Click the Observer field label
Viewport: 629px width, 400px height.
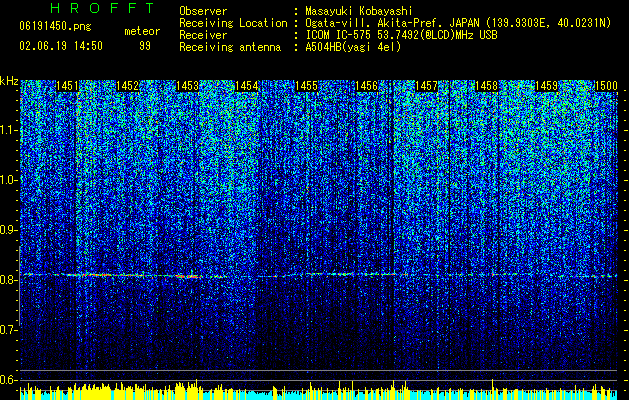coord(203,11)
